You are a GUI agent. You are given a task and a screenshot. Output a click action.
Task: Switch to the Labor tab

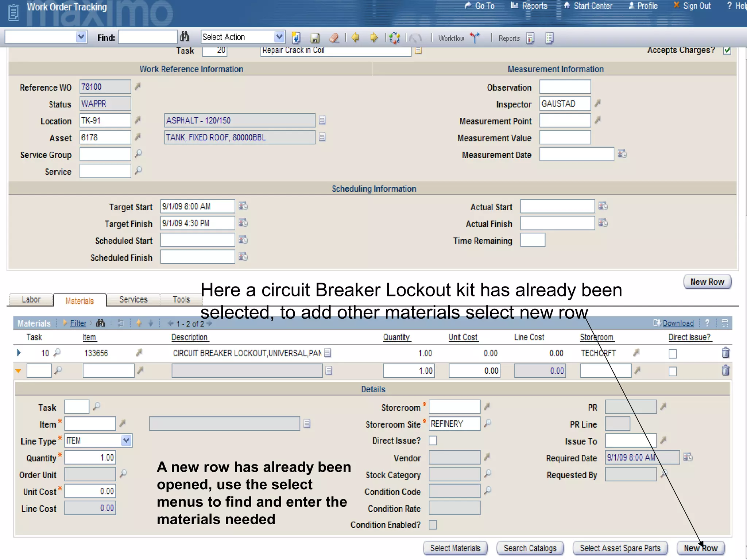point(31,299)
